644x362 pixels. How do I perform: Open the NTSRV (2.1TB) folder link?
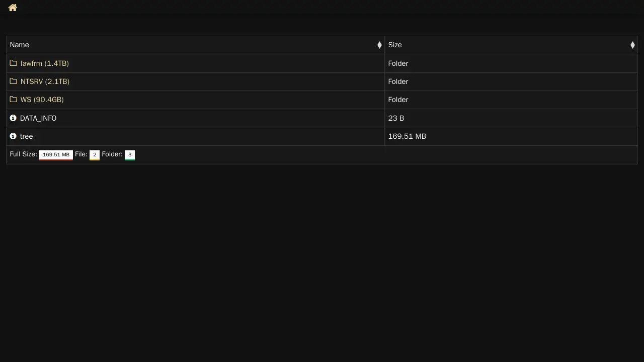tap(45, 81)
